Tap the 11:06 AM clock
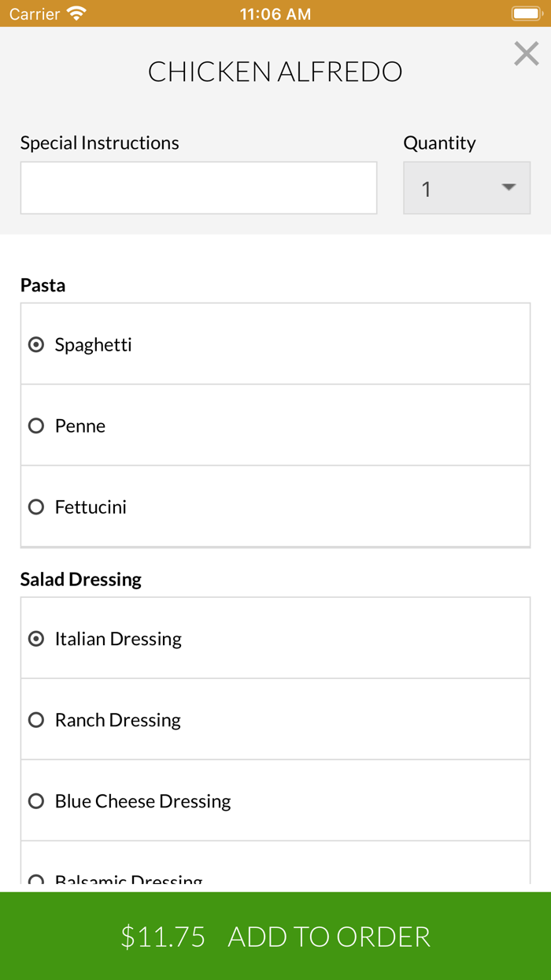This screenshot has height=980, width=551. pos(275,14)
